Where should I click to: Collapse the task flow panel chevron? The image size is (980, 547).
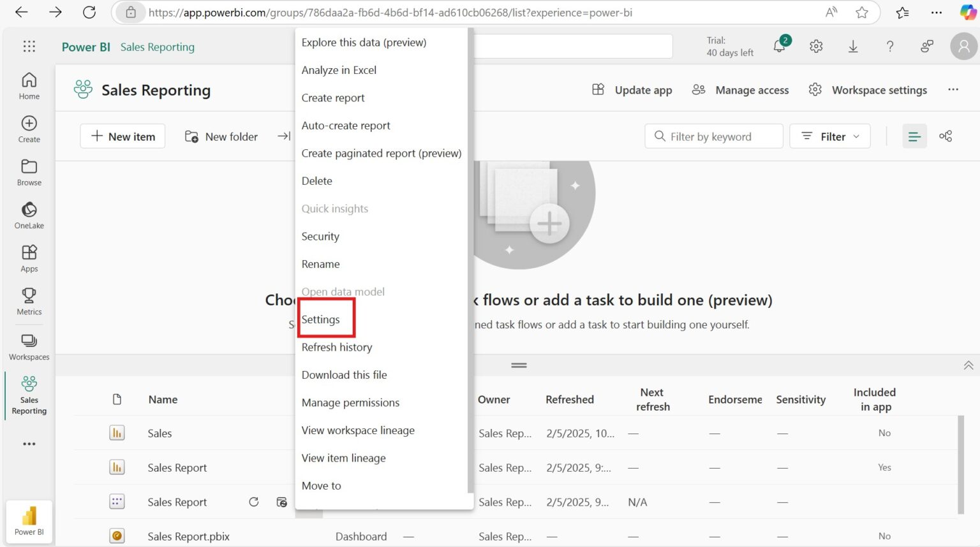click(968, 365)
